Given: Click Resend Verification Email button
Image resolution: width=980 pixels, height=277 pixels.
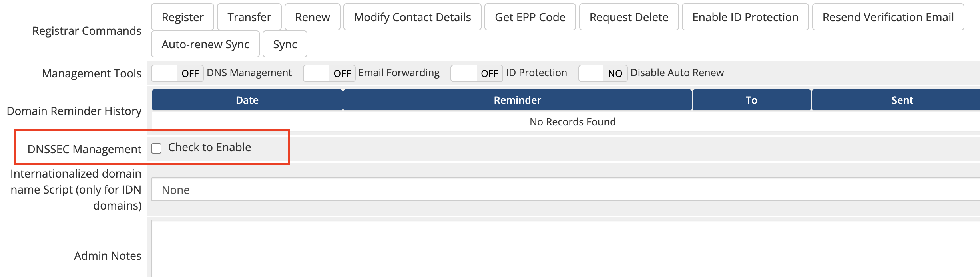Looking at the screenshot, I should tap(888, 17).
